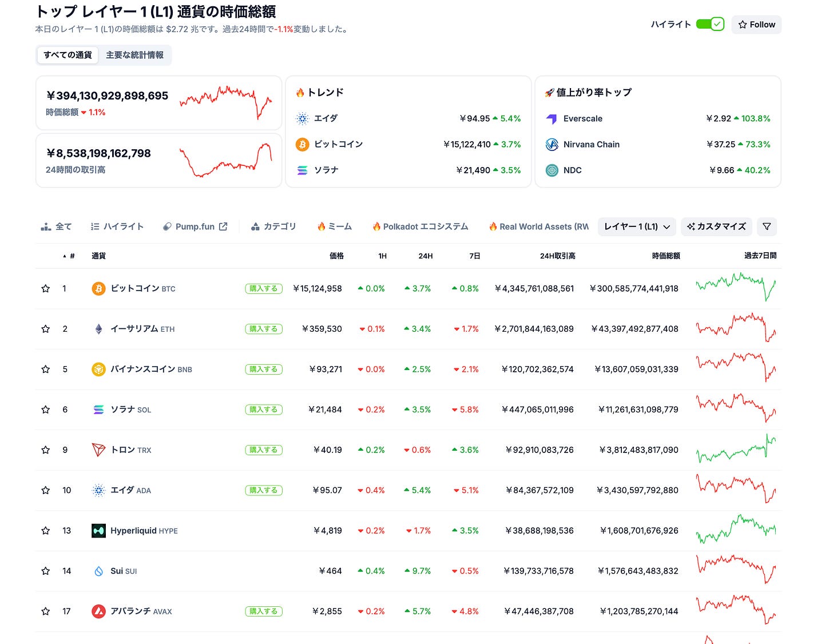
Task: Click 購入する for Tron
Action: coord(264,450)
